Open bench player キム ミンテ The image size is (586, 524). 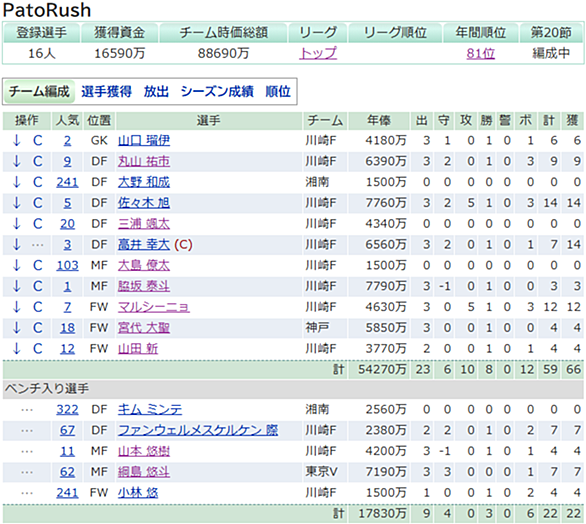[150, 410]
